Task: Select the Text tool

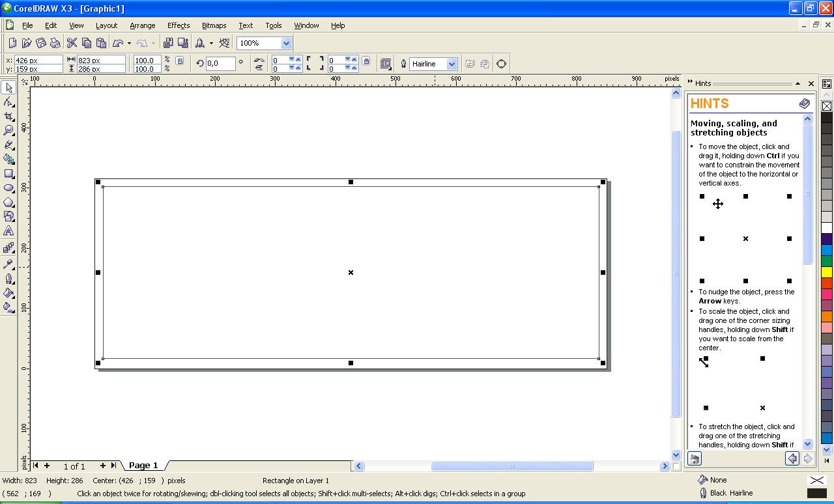Action: [x=9, y=231]
